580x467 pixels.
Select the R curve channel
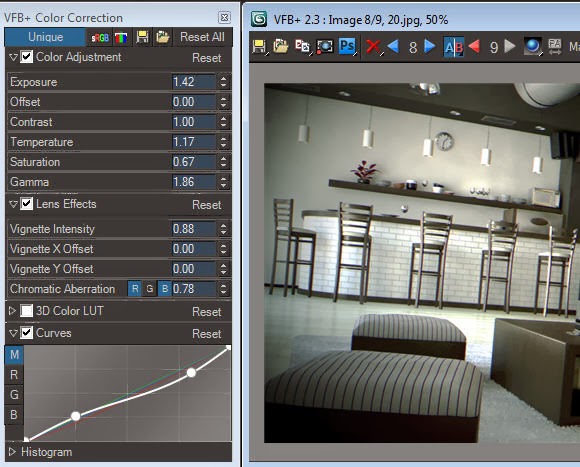point(14,375)
